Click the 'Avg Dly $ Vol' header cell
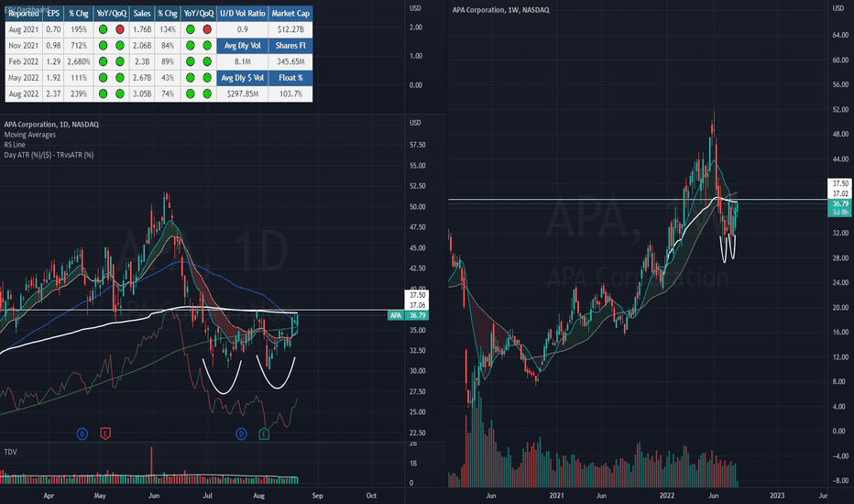 (243, 78)
